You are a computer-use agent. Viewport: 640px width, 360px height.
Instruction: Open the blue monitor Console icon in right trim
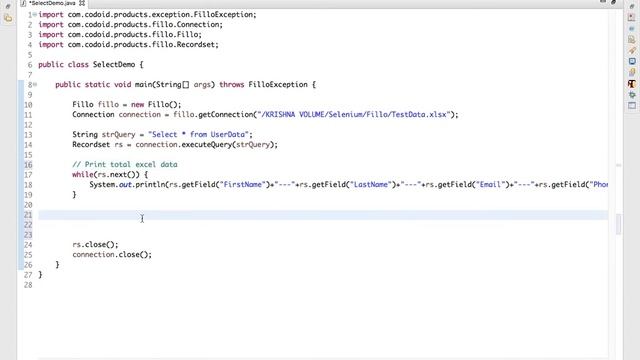click(632, 62)
